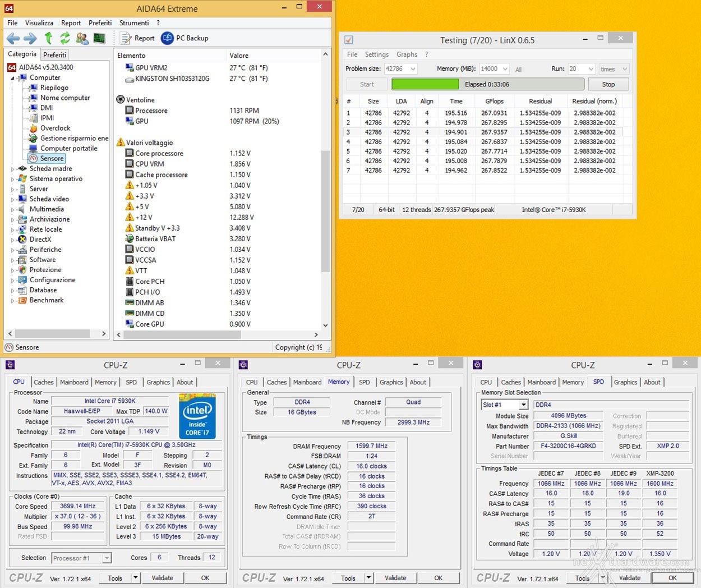Image resolution: width=701 pixels, height=588 pixels.
Task: Click the Computer portatile icon in the tree
Action: click(34, 148)
